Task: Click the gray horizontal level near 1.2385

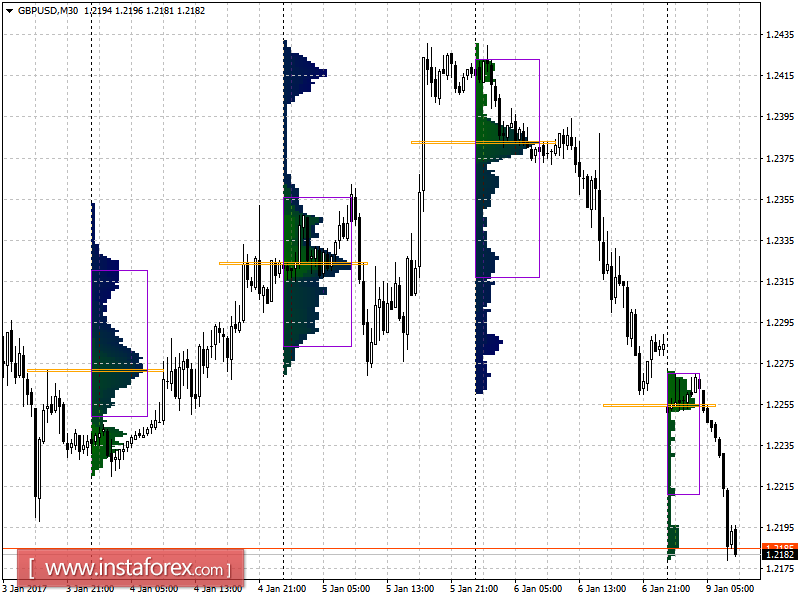Action: pos(470,141)
